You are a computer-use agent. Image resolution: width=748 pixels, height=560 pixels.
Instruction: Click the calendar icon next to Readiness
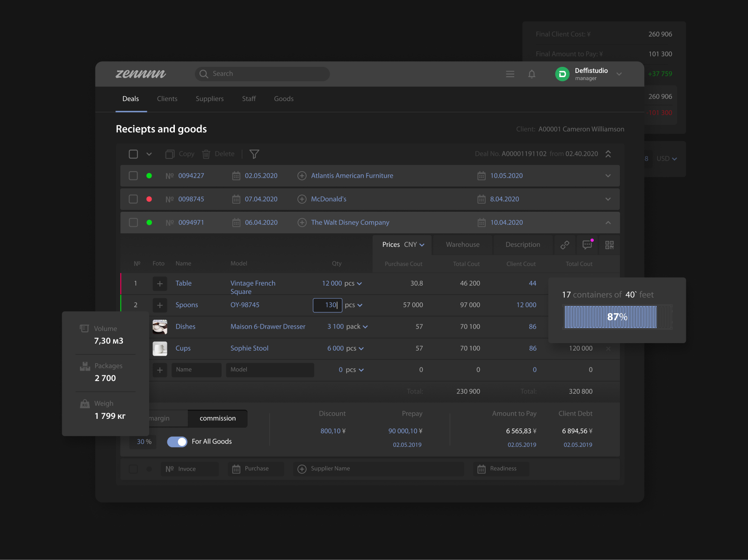click(482, 468)
